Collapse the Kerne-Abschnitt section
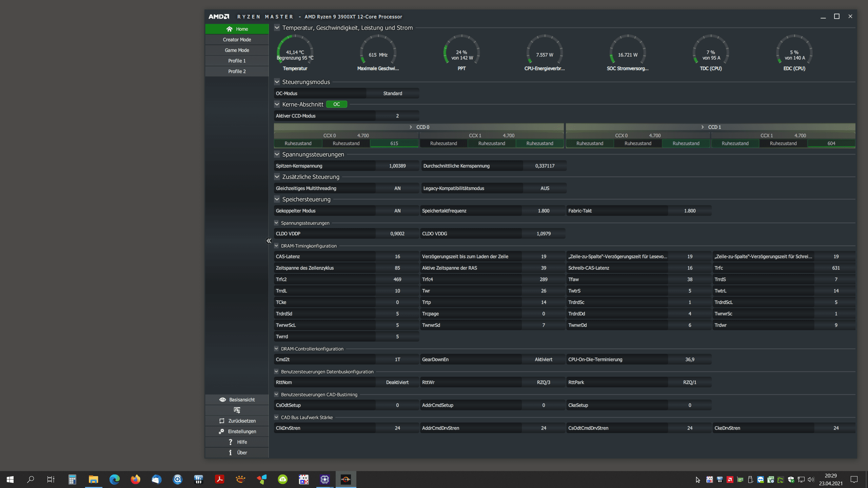 coord(277,104)
